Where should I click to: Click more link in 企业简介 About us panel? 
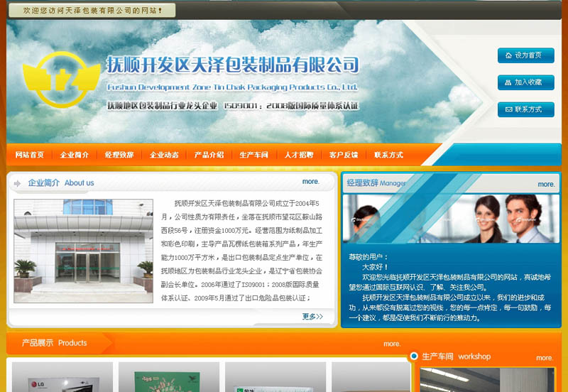click(311, 182)
